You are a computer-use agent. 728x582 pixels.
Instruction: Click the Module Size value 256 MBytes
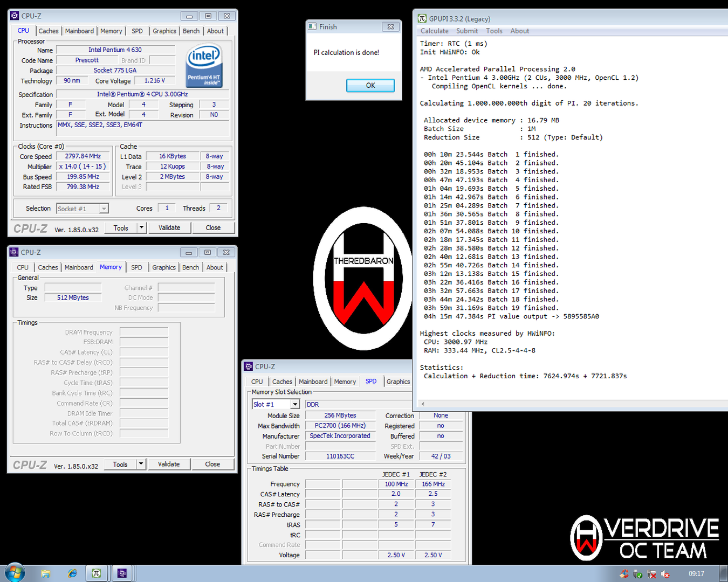pos(340,415)
